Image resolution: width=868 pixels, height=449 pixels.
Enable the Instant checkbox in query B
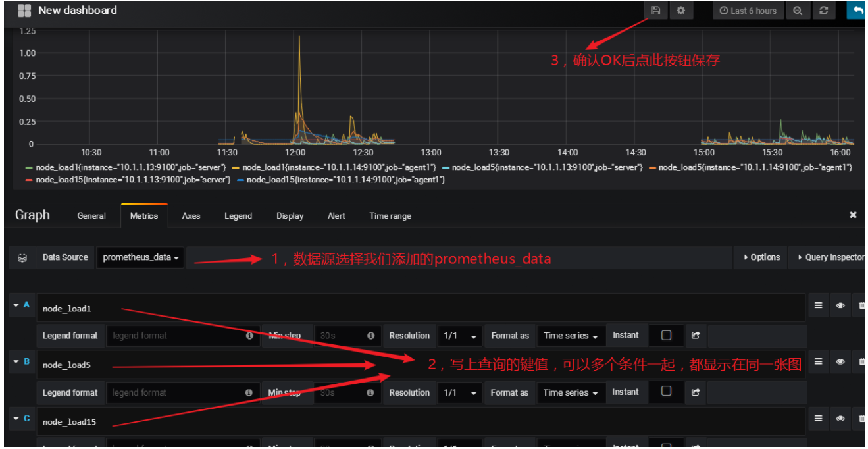(x=666, y=391)
